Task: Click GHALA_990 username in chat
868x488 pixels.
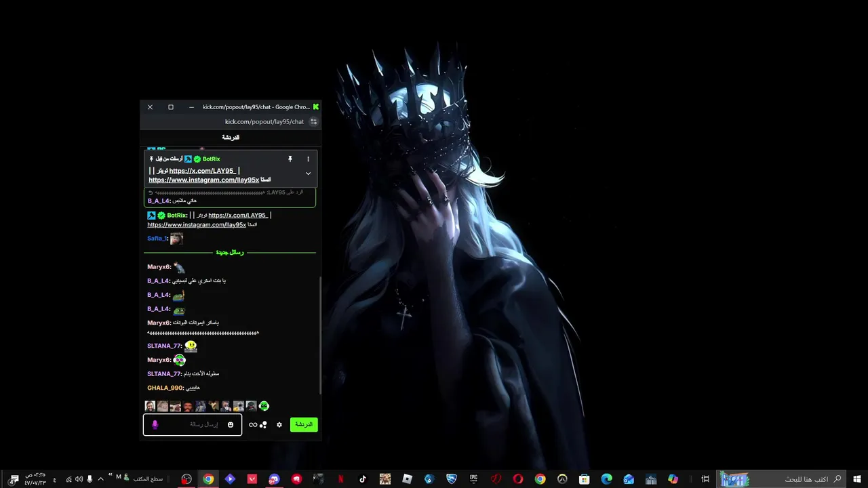Action: pyautogui.click(x=165, y=388)
